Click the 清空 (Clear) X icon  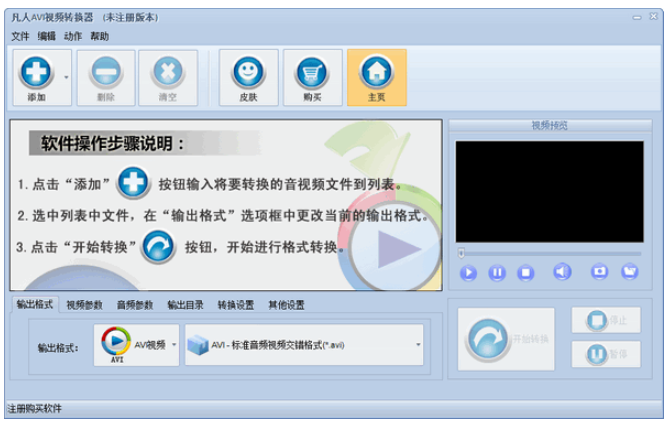pos(168,72)
